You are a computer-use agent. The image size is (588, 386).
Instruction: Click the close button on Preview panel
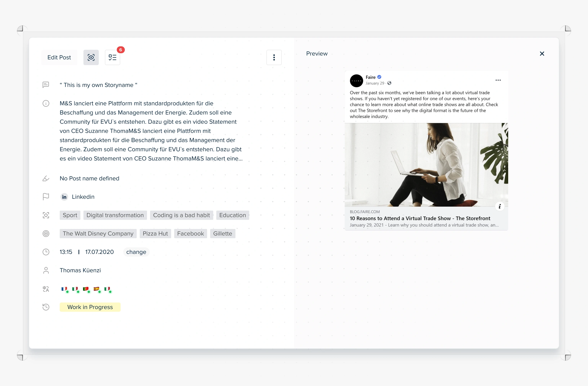(x=541, y=54)
